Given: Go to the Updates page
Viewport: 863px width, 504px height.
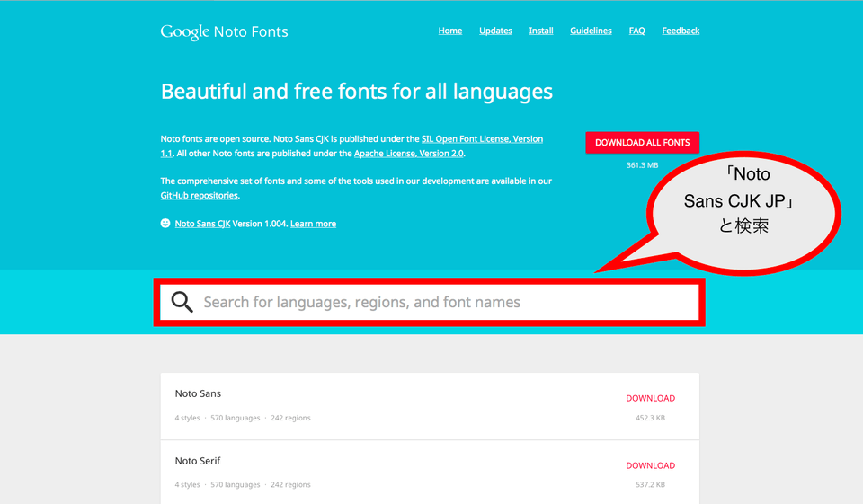Looking at the screenshot, I should pos(495,31).
